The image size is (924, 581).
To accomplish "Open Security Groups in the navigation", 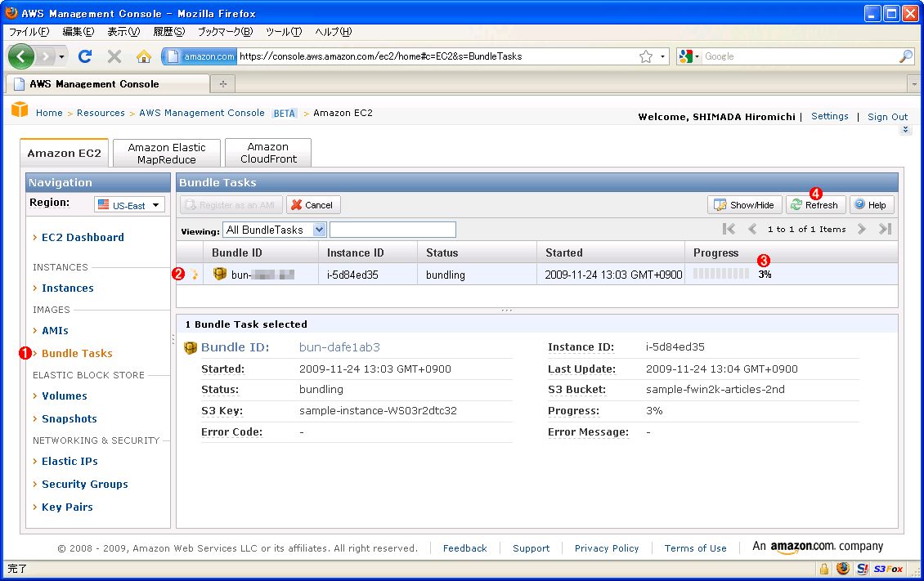I will coord(84,484).
